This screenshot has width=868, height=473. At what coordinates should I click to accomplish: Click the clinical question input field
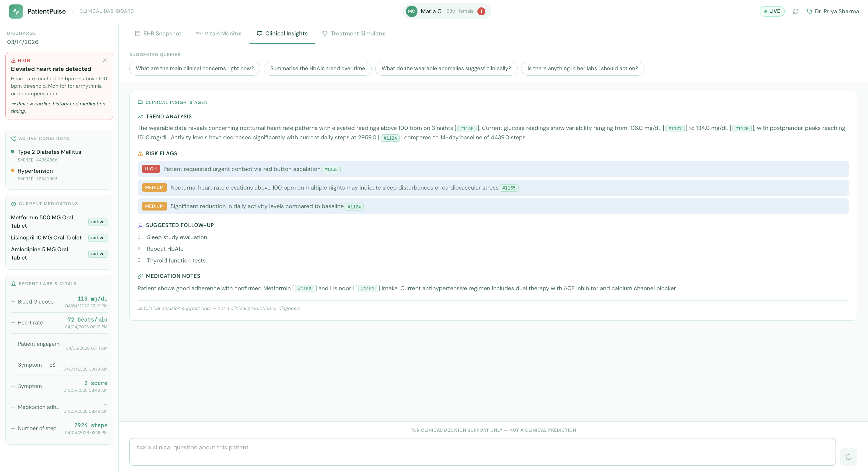[482, 451]
